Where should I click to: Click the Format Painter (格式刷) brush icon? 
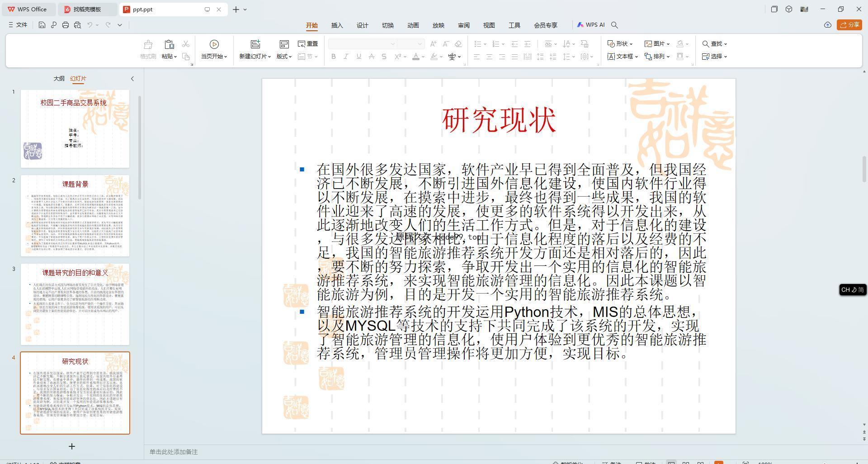click(x=148, y=44)
